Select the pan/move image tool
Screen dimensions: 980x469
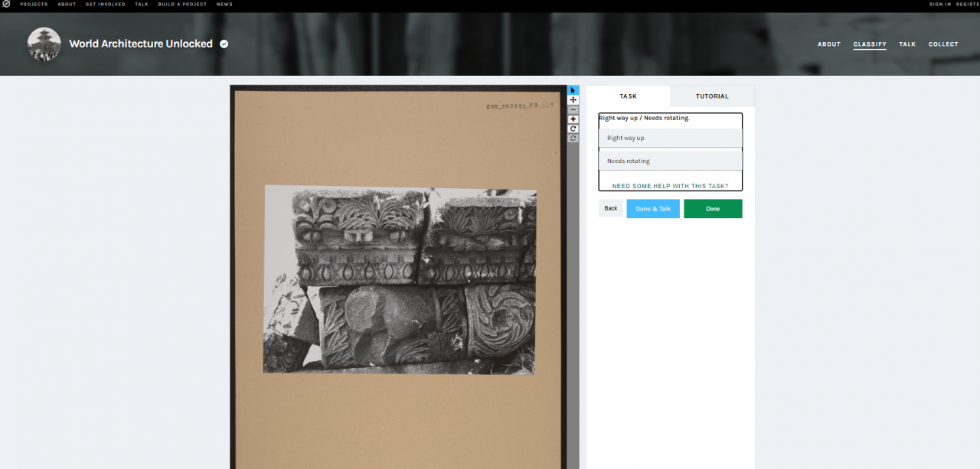(573, 100)
